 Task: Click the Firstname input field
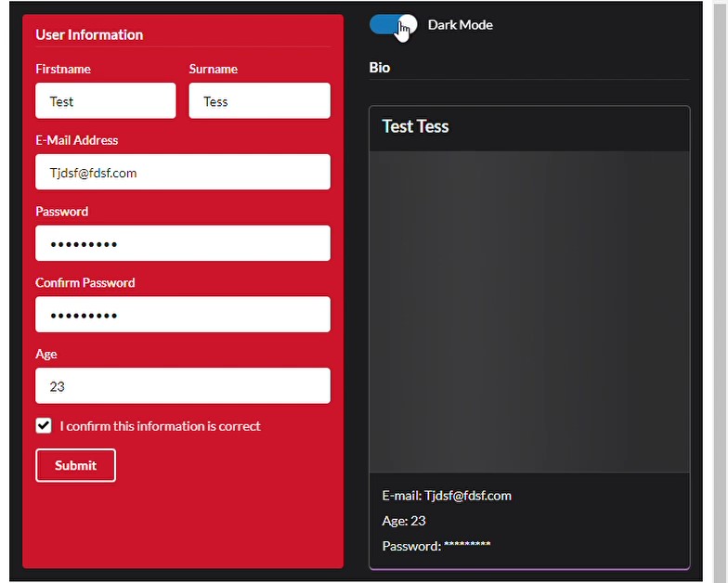105,101
